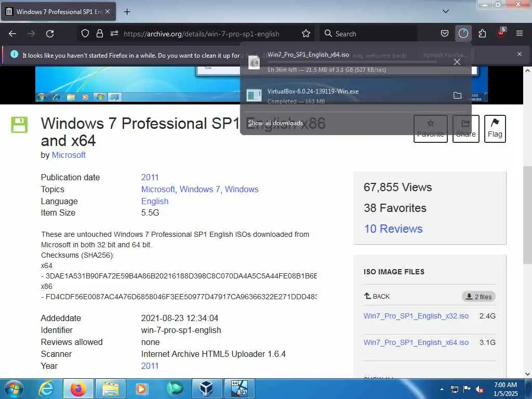Launch Internet Explorer from taskbar
Image resolution: width=532 pixels, height=399 pixels.
click(46, 389)
